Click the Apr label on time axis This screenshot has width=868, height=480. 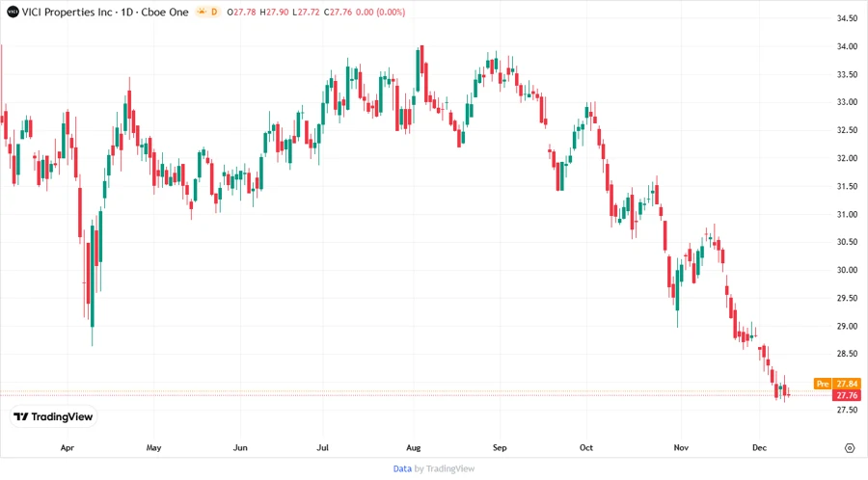click(67, 447)
